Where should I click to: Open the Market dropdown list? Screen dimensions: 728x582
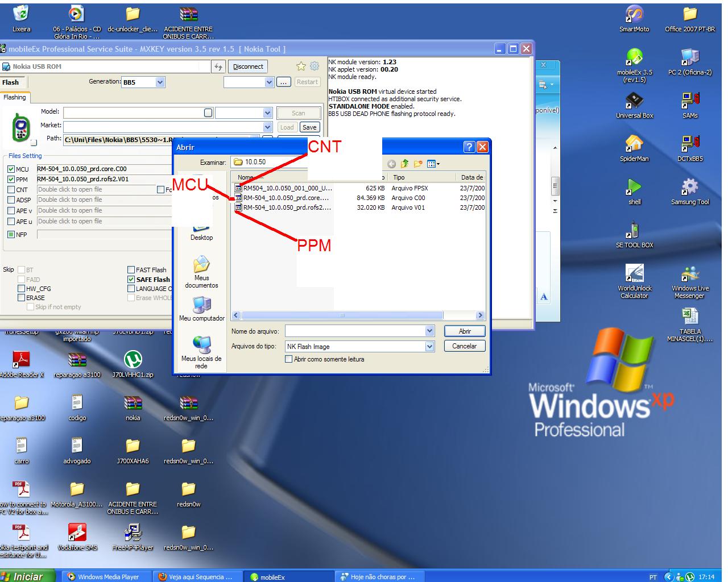coord(267,127)
